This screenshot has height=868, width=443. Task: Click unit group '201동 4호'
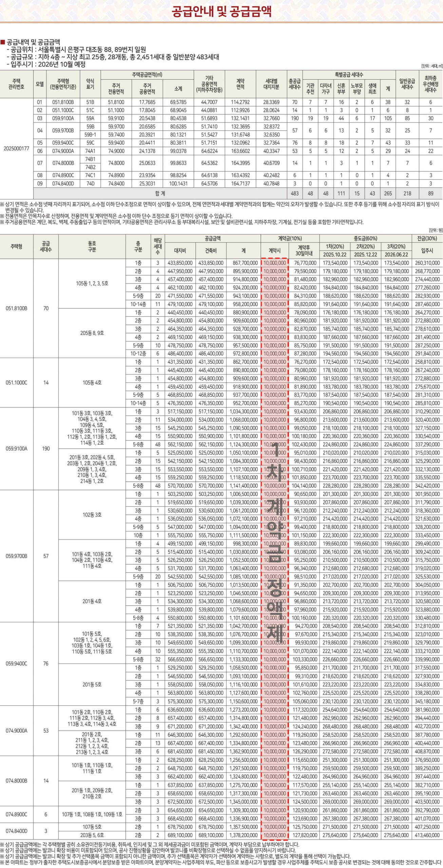click(x=92, y=601)
